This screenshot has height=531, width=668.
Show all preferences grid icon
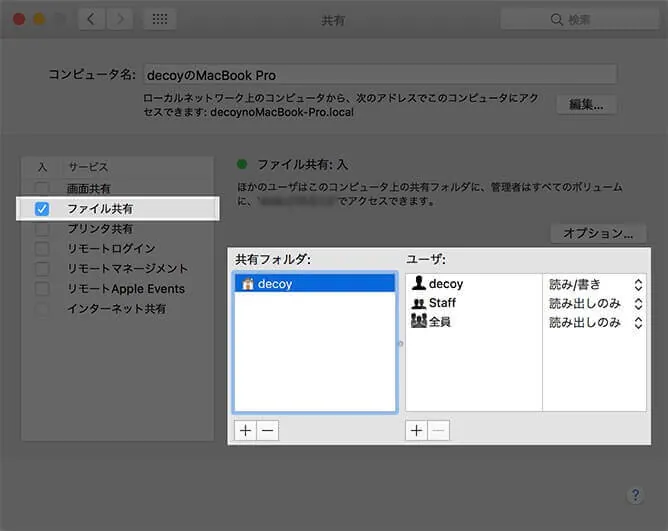[x=160, y=19]
